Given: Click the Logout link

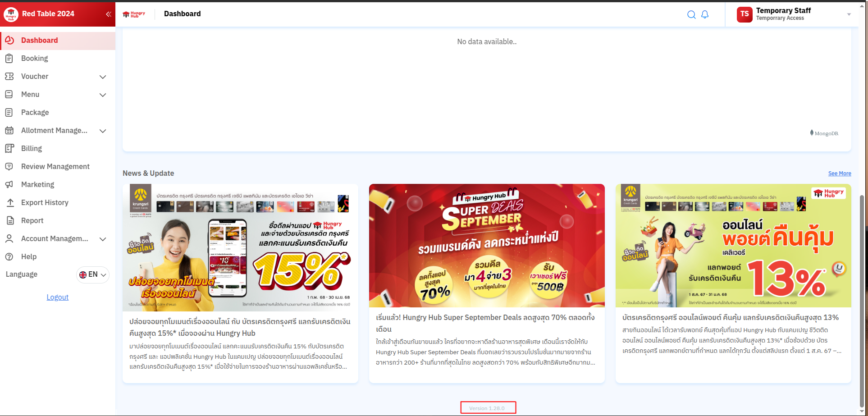Looking at the screenshot, I should click(58, 297).
